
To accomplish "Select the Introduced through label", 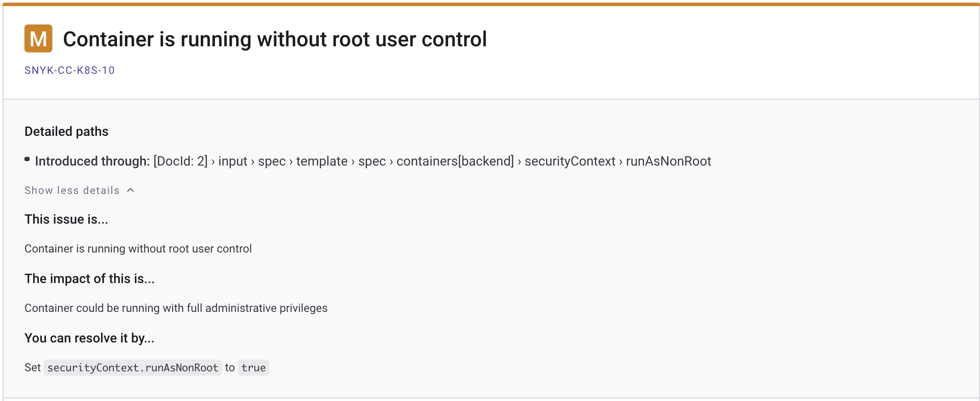I will [93, 161].
